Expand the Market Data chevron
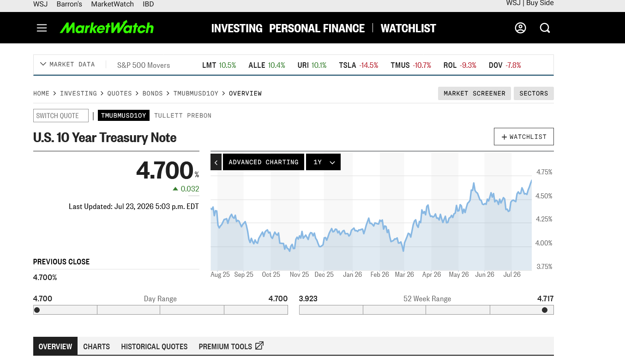The width and height of the screenshot is (625, 364). tap(43, 64)
